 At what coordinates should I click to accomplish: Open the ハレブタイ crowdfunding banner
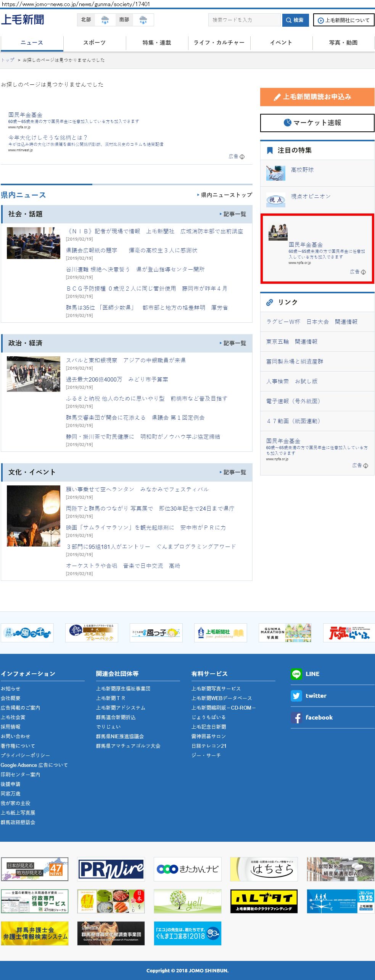pos(264,901)
